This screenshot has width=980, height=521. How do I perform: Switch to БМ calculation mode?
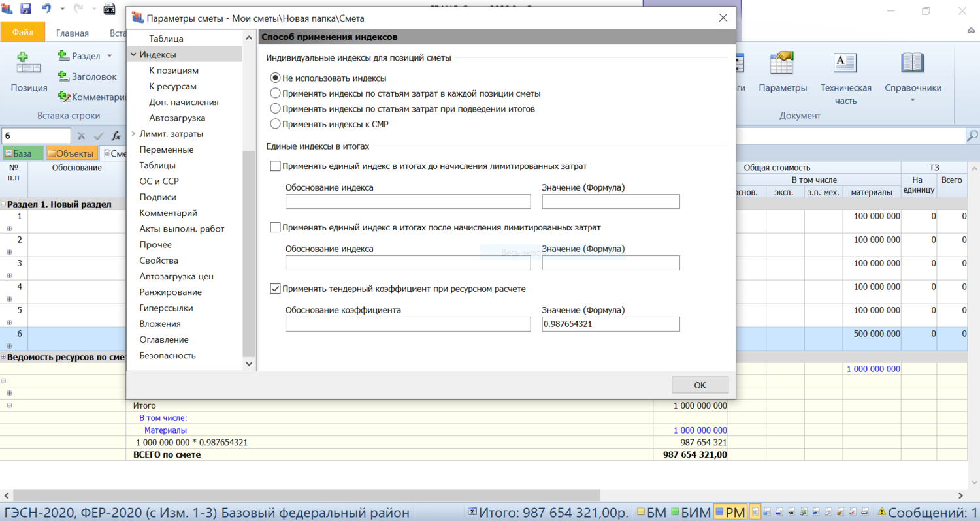point(651,513)
